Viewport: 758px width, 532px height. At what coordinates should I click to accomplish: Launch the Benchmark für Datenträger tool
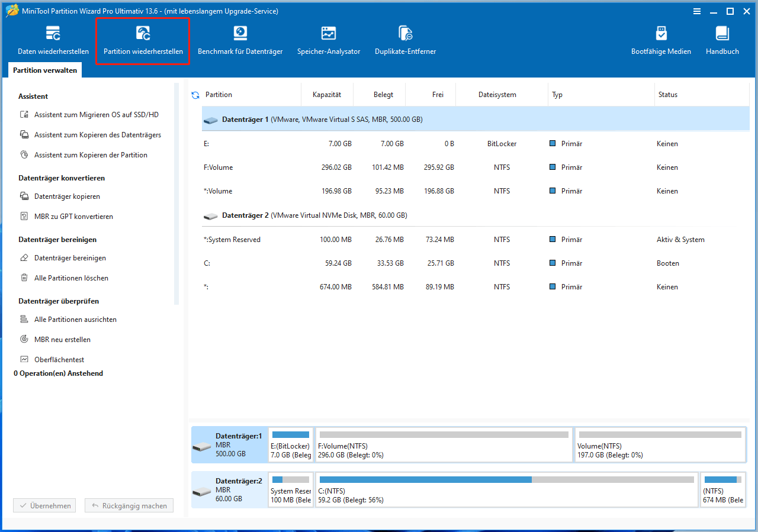point(240,39)
